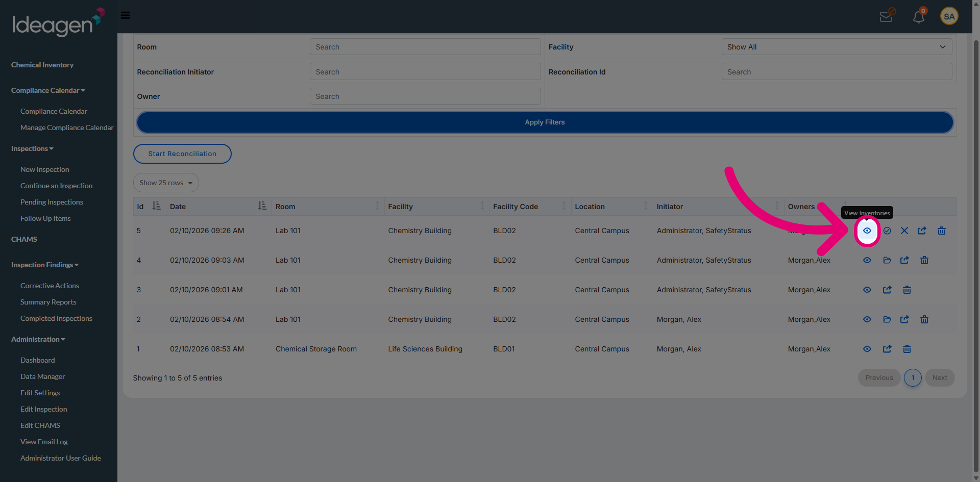Click the Ideagen logo
The image size is (980, 482).
pos(58,22)
